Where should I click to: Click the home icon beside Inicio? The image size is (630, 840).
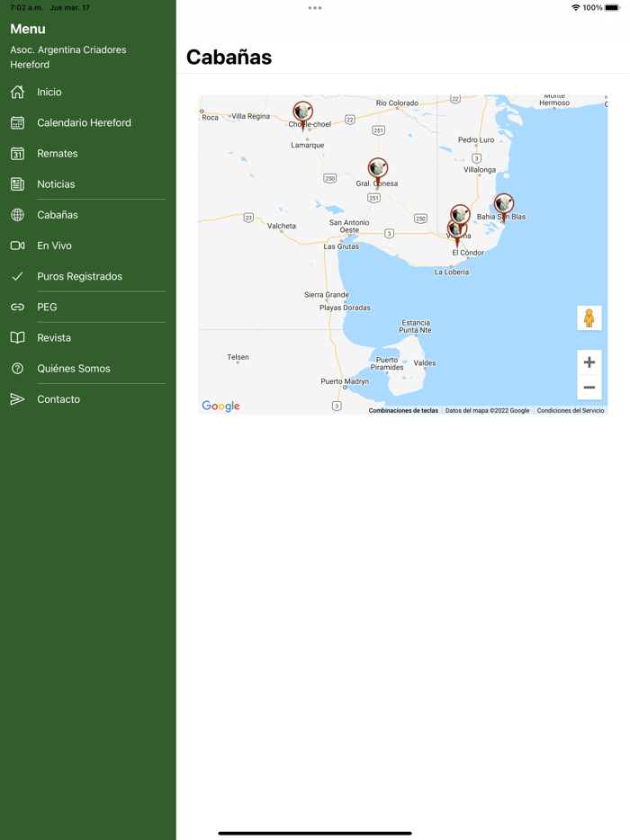point(17,92)
